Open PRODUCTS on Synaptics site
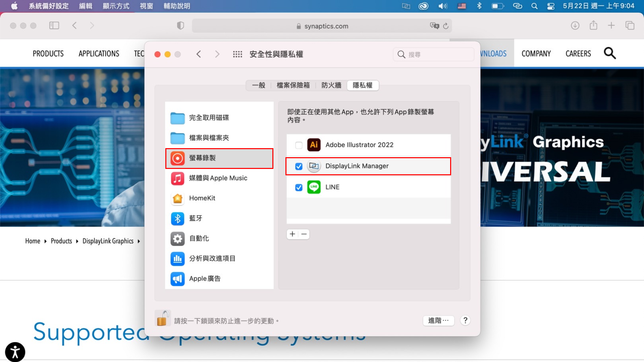The image size is (644, 362). pyautogui.click(x=48, y=54)
